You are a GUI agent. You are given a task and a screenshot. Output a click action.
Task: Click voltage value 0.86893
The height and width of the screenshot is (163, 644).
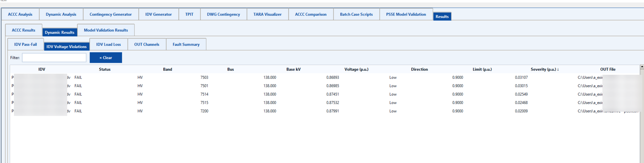(333, 77)
